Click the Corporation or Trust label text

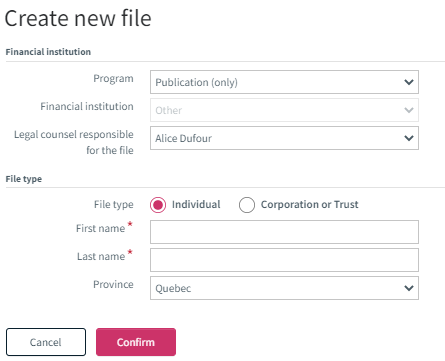coord(310,204)
